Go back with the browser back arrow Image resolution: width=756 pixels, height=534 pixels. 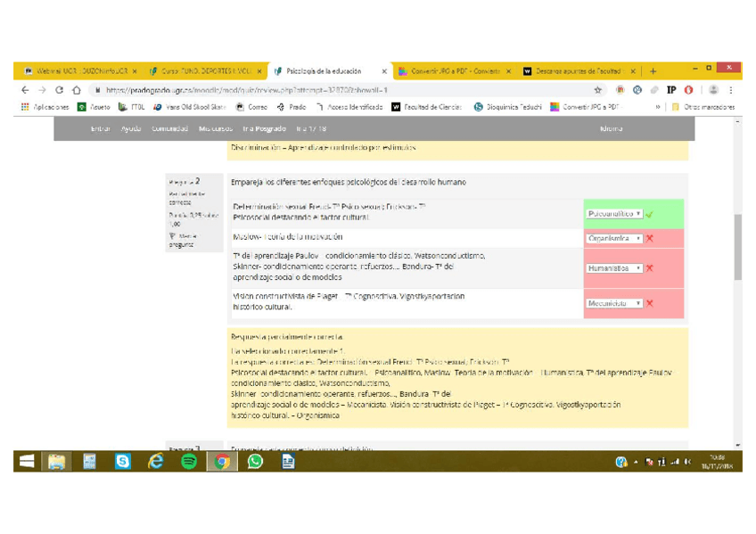pos(25,90)
